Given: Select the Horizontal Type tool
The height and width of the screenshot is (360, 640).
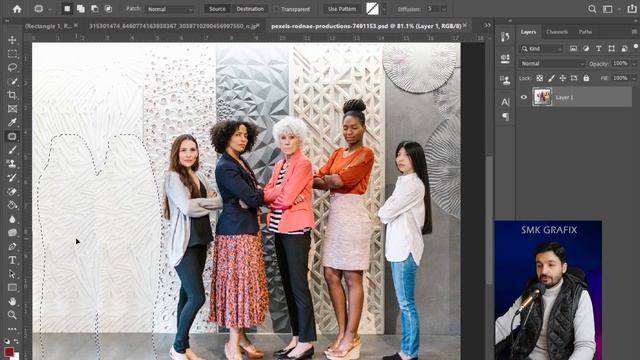Looking at the screenshot, I should click(x=12, y=260).
